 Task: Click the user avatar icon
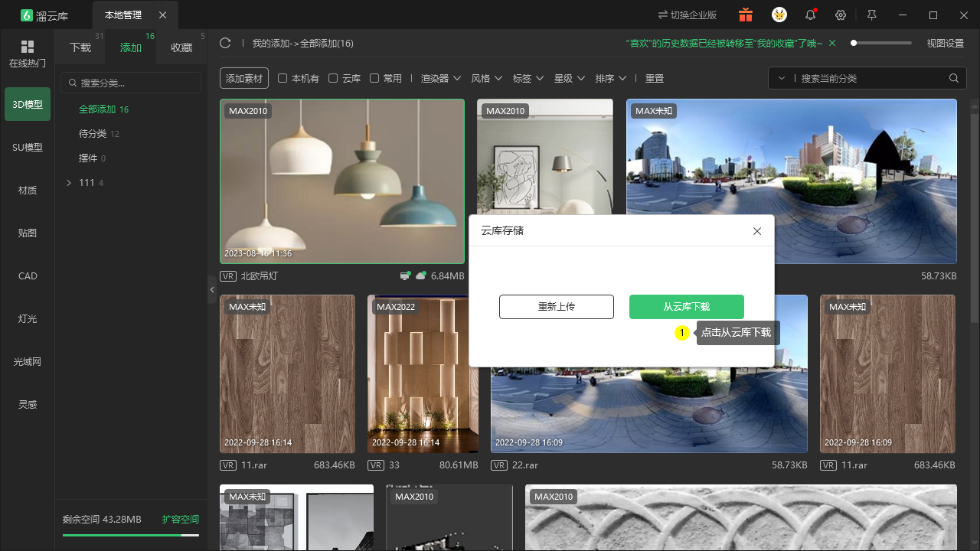(779, 15)
